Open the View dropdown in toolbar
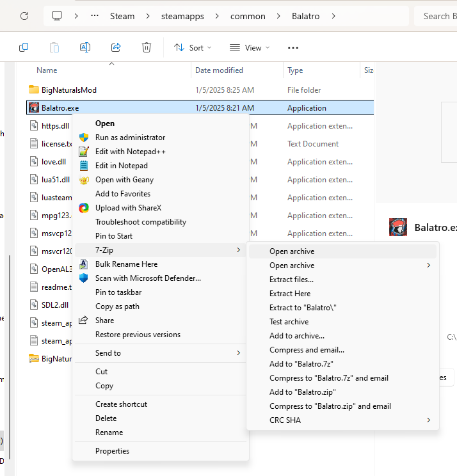The image size is (457, 476). click(x=250, y=47)
